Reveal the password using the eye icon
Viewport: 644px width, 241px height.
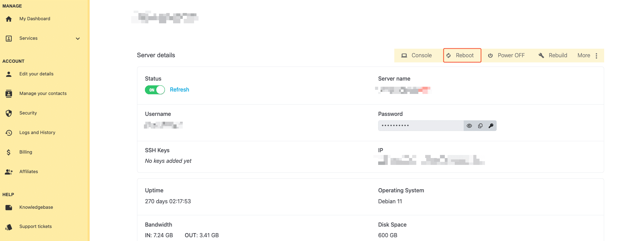[x=469, y=126]
